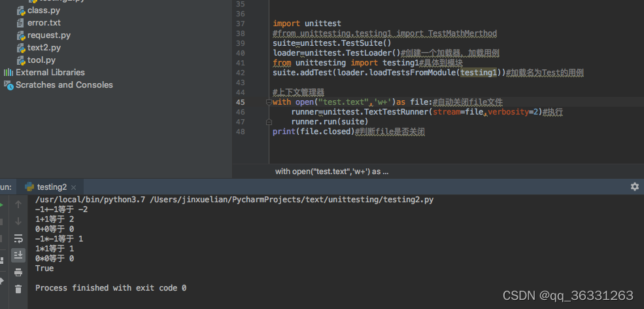Viewport: 644px width, 309px height.
Task: Select the testing2 run tab
Action: pos(52,187)
